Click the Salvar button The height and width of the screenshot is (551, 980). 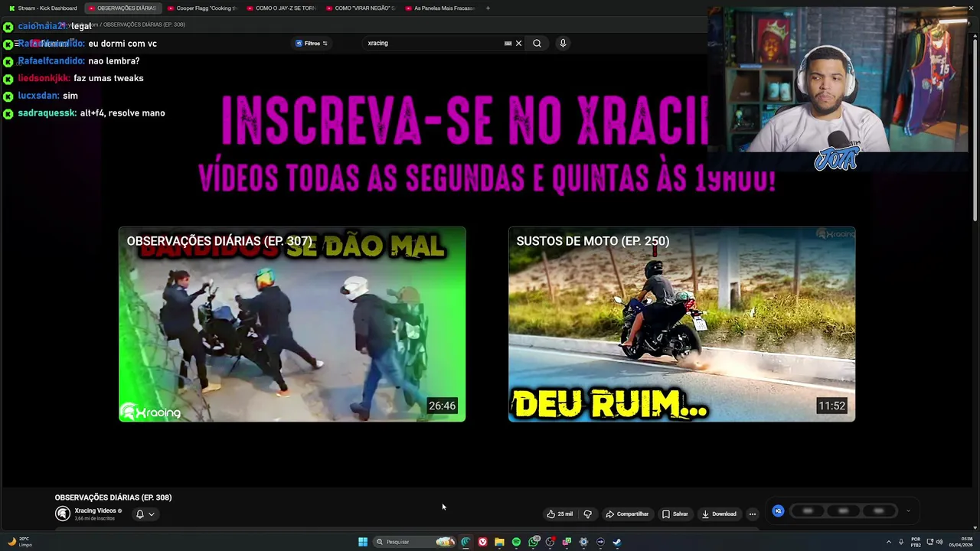click(x=675, y=514)
